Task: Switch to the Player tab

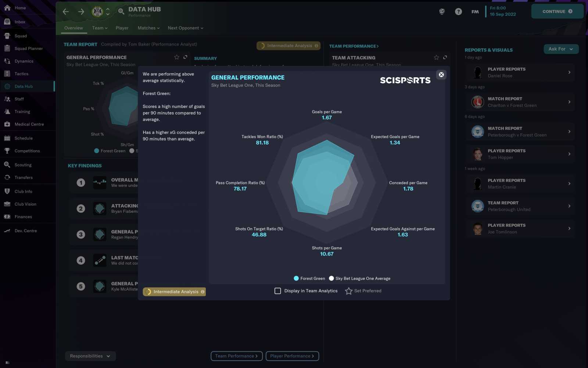Action: coord(122,28)
